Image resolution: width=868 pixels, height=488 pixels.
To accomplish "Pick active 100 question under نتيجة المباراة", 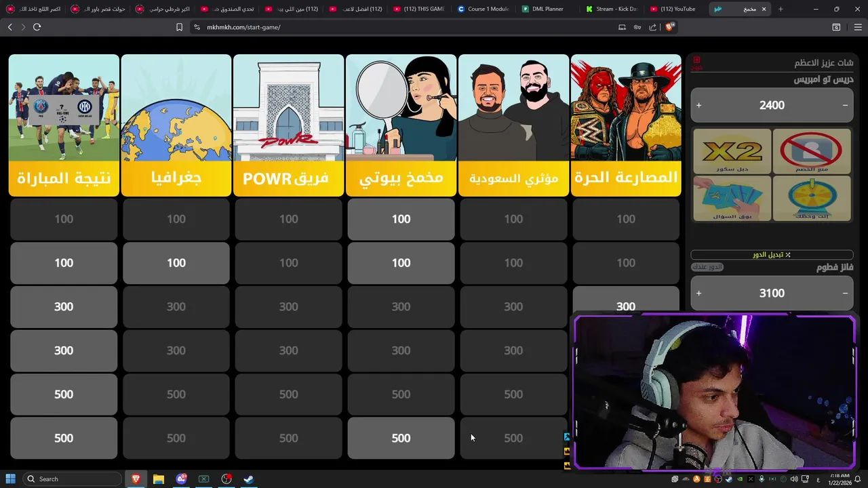I will 64,263.
